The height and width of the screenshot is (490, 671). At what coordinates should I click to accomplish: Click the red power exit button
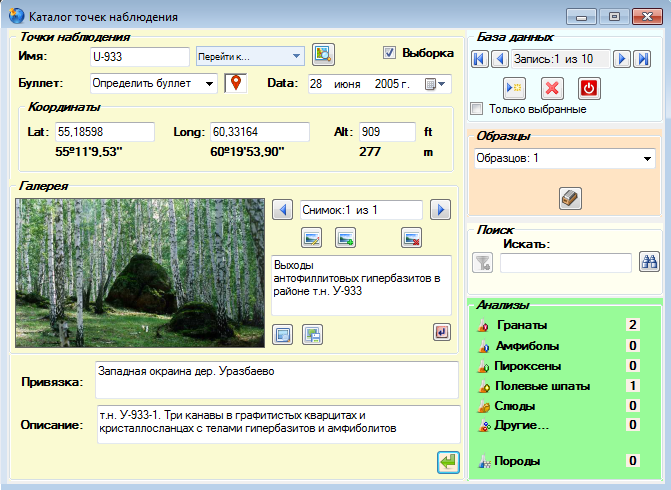589,88
